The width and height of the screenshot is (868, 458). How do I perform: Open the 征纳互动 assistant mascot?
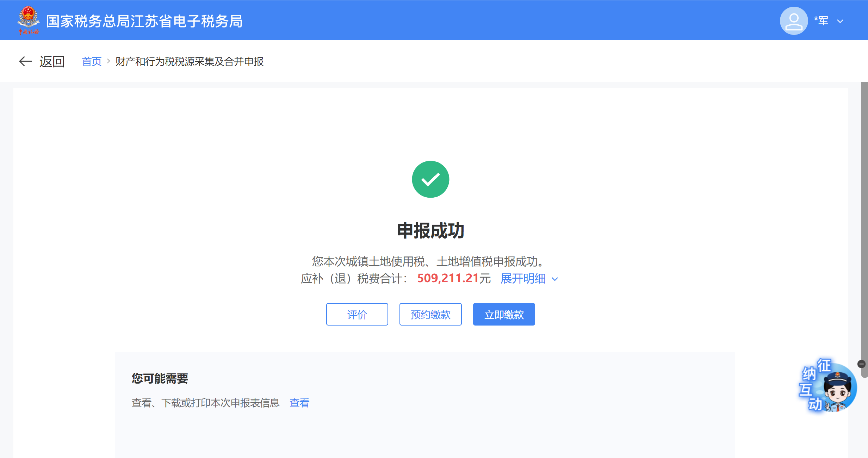(x=831, y=388)
